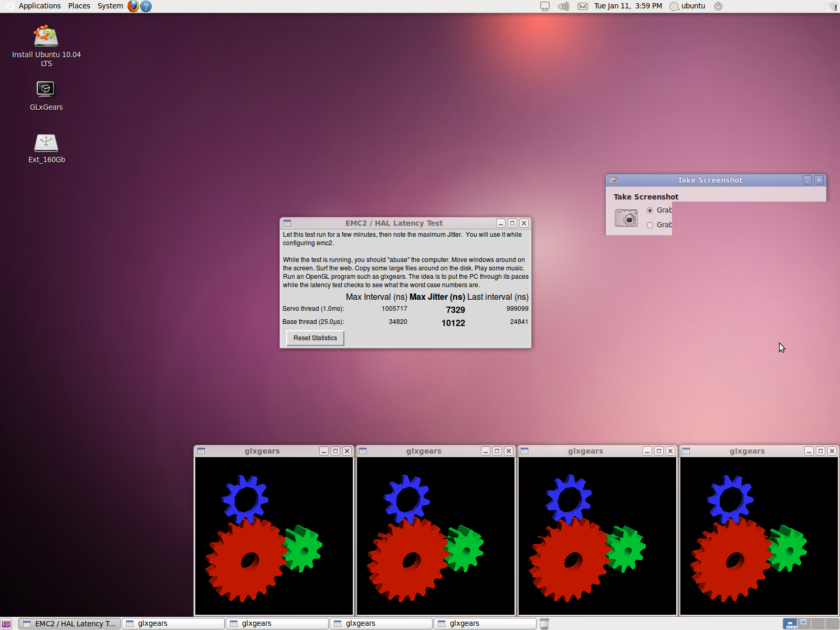840x630 pixels.
Task: Open the mail envelope indicator in top panel
Action: click(x=583, y=6)
